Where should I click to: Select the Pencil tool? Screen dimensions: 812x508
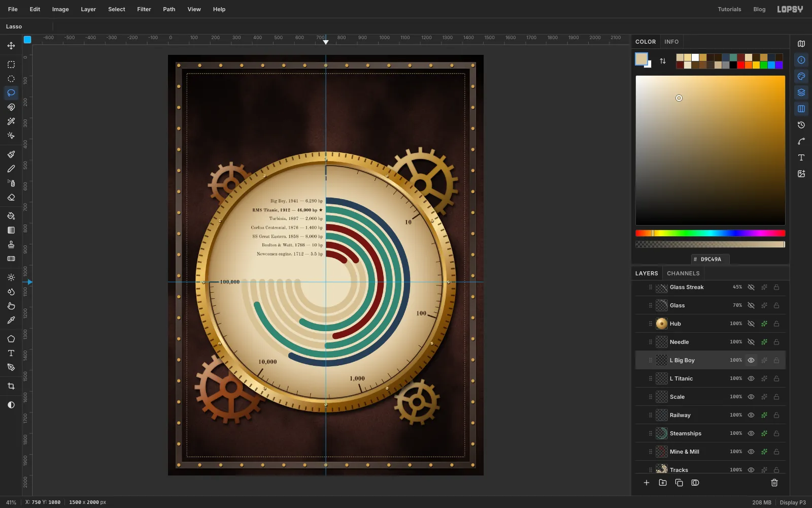(11, 169)
